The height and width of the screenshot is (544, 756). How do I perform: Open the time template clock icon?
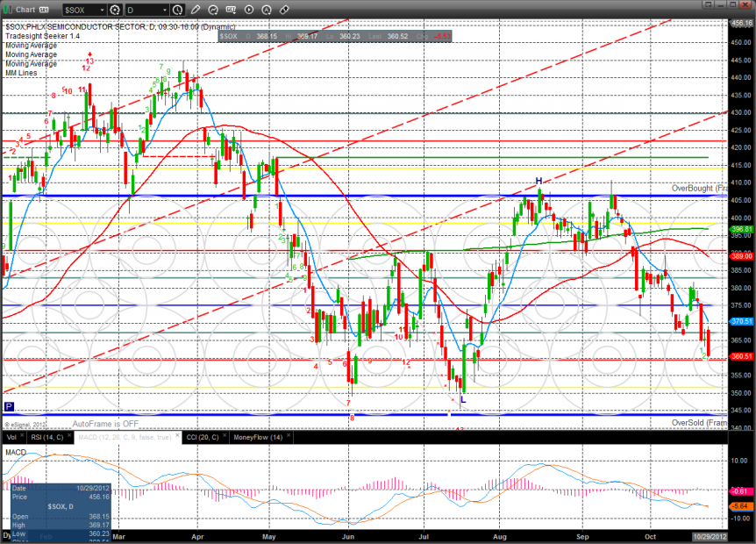pyautogui.click(x=177, y=10)
